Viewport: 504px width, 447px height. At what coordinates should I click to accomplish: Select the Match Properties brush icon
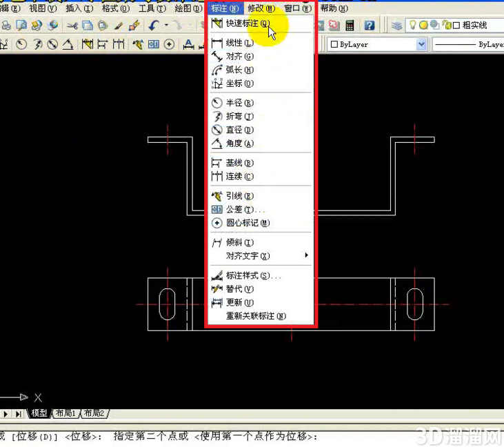pos(119,26)
